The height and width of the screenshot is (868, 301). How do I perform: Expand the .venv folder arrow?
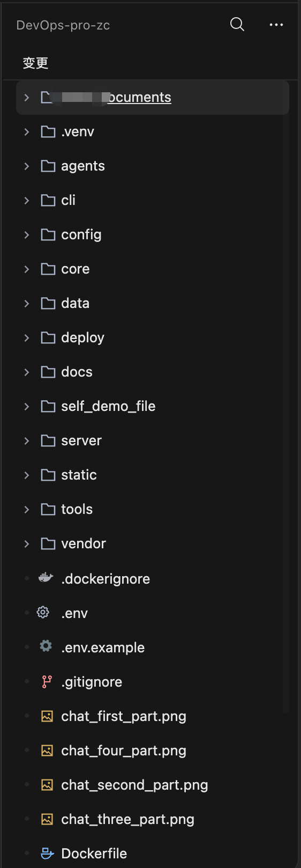pos(27,132)
